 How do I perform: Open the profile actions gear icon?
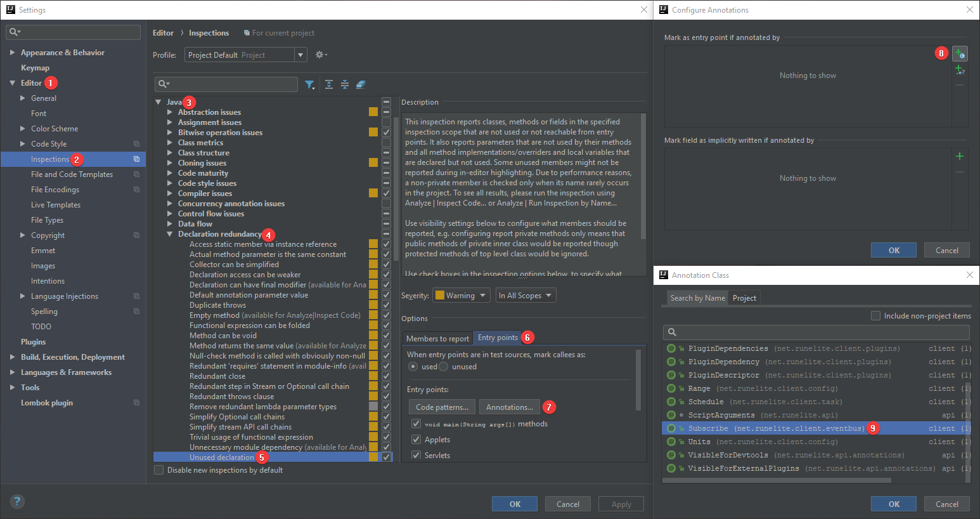point(321,55)
